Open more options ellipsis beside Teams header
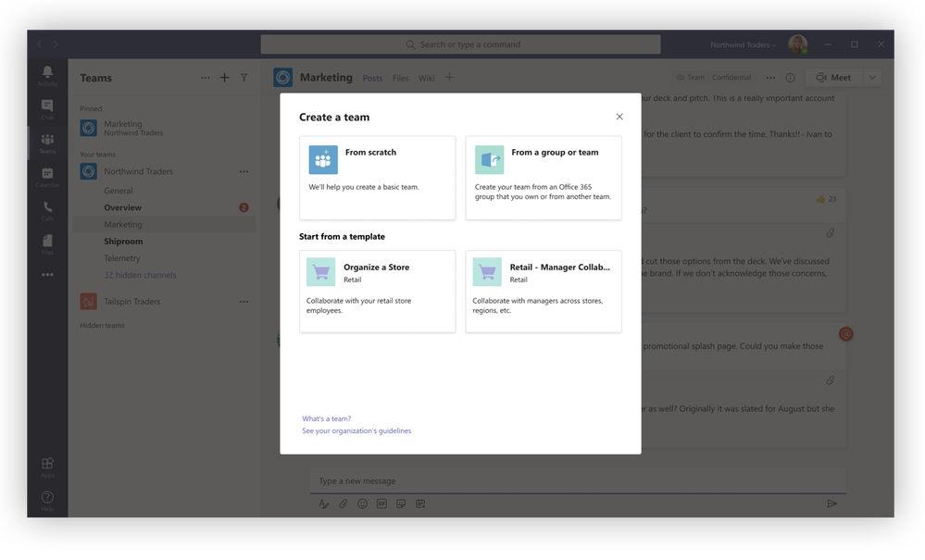Screen dimensions: 925x560 click(x=205, y=78)
